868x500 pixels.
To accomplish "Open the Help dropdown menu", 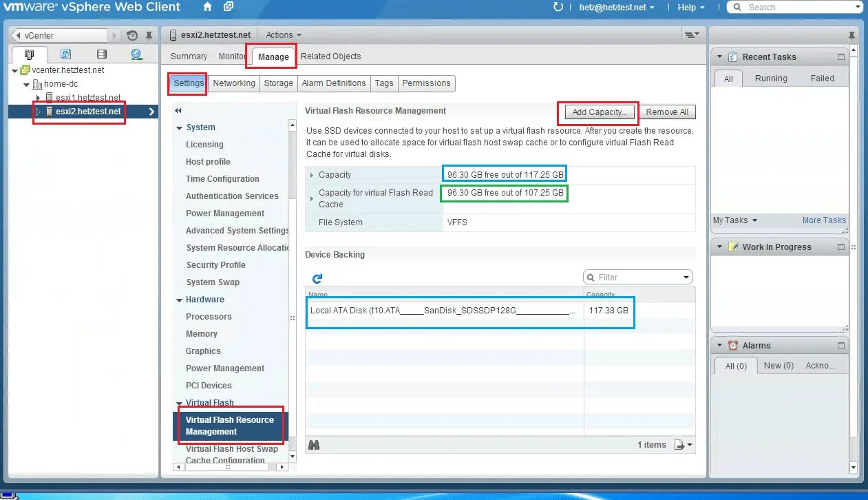I will [691, 7].
